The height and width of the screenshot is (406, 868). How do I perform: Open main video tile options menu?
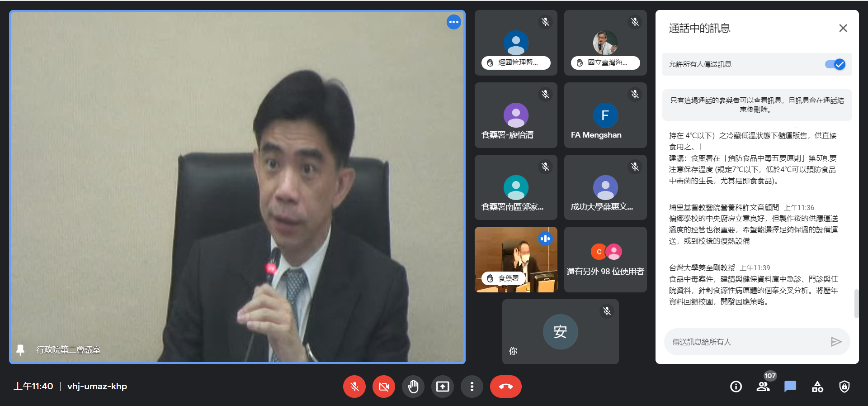[453, 22]
